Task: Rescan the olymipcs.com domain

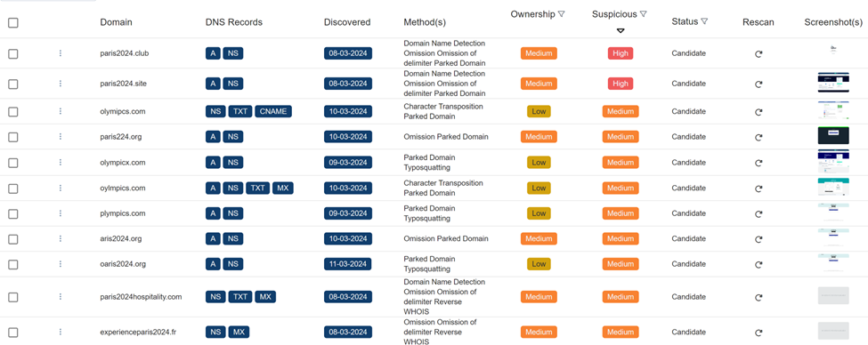Action: pyautogui.click(x=758, y=112)
